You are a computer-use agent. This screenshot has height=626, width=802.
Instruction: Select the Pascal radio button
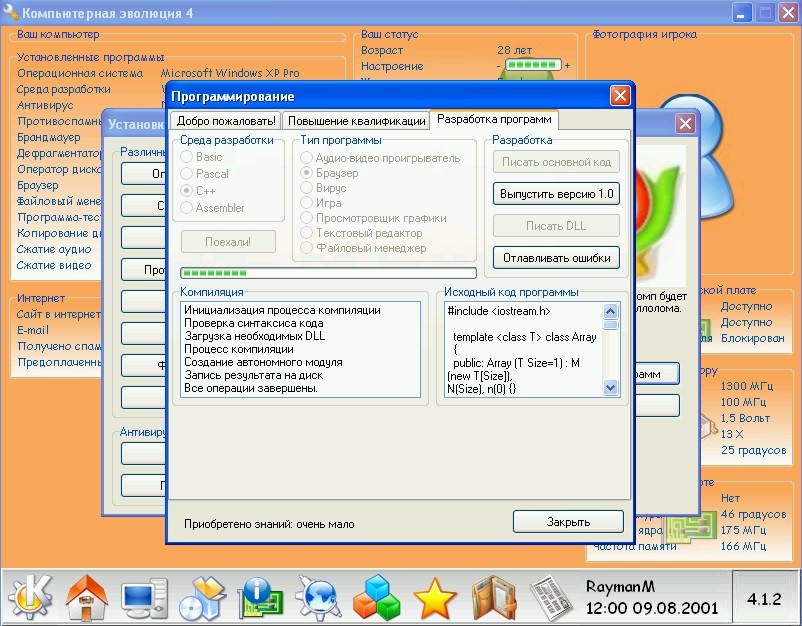pos(187,174)
